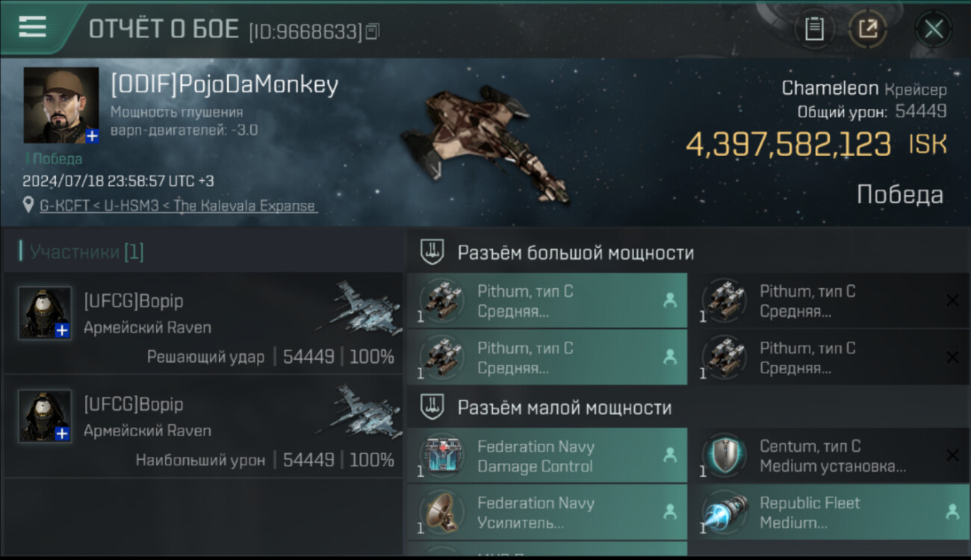
Task: Copy the battle report ID
Action: pos(373,31)
